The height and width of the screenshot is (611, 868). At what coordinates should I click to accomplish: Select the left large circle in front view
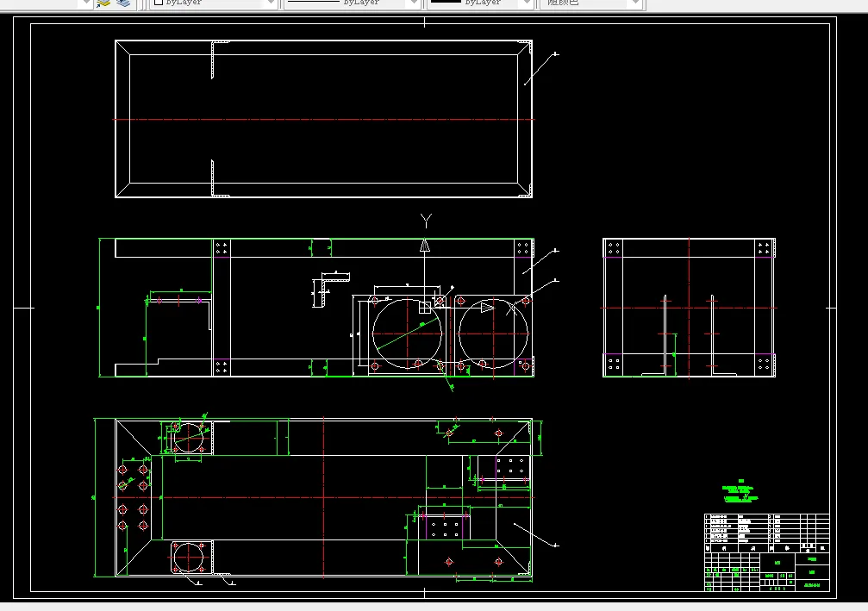point(408,334)
